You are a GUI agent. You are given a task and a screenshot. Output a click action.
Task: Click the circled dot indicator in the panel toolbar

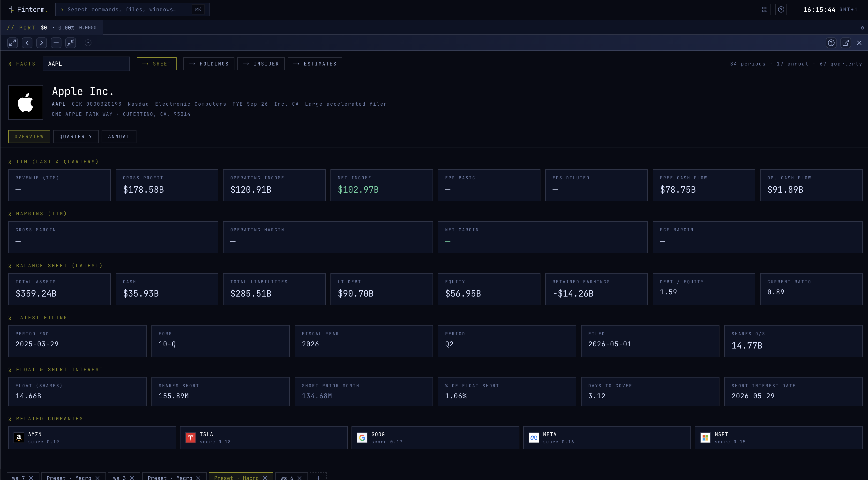point(88,43)
